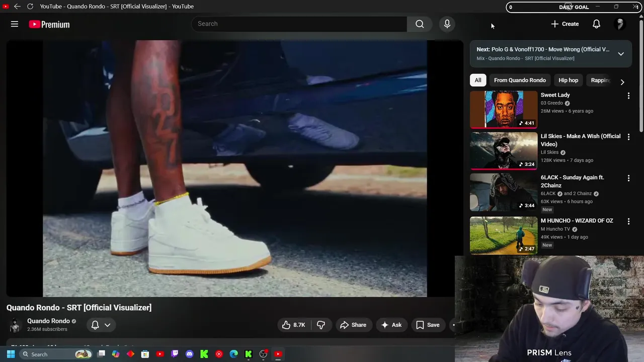Like the video with 8.7K thumbs up
Viewport: 644px width, 362px height.
(294, 325)
